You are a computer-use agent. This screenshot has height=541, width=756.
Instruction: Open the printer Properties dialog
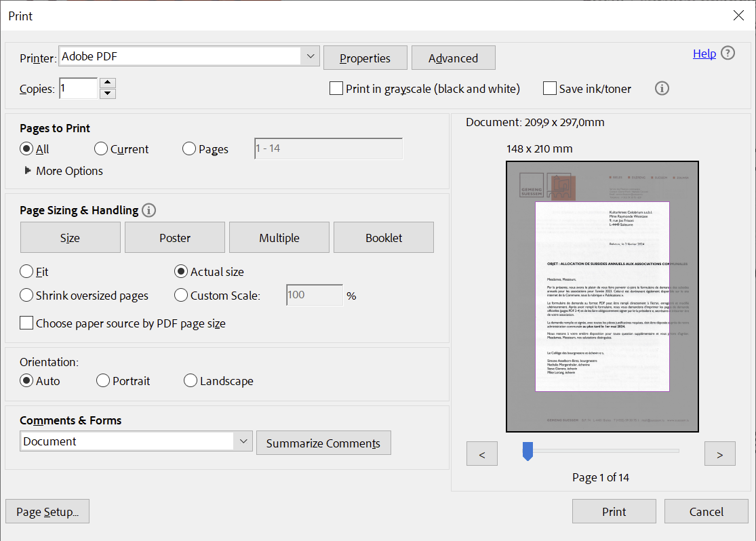[365, 58]
